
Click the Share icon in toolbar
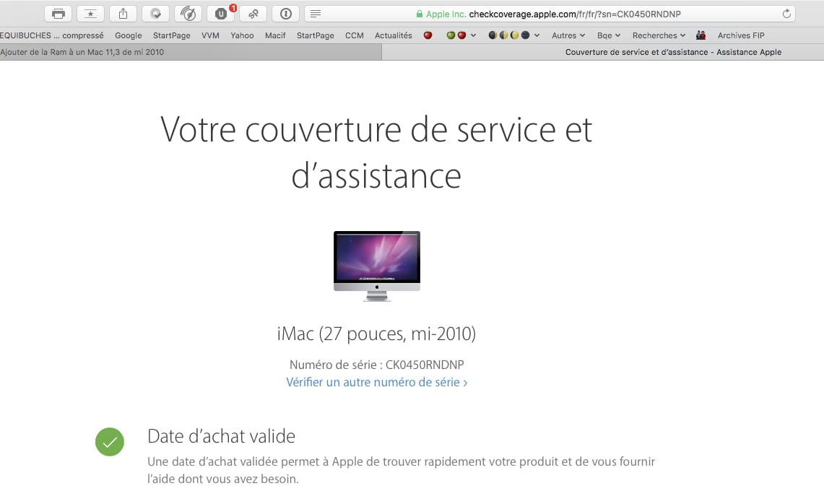point(123,14)
